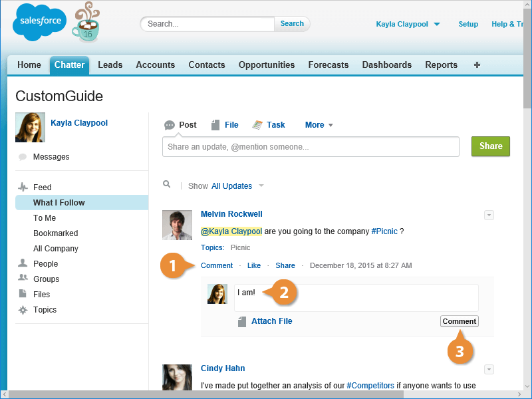Click the plus tab to add tabs
The image size is (532, 399).
click(x=477, y=65)
